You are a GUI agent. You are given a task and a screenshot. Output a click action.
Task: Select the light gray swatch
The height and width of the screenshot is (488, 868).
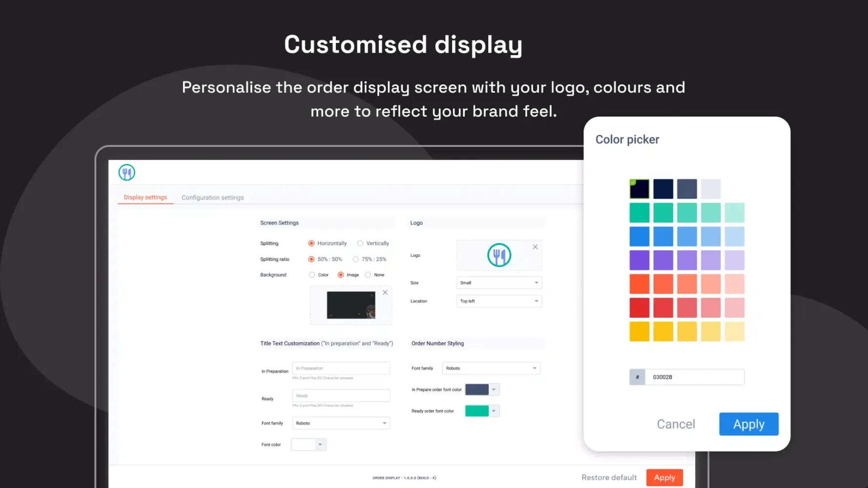pos(711,189)
